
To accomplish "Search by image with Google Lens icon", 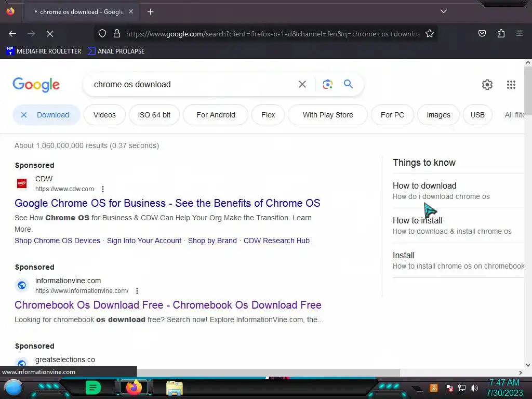I will point(327,84).
